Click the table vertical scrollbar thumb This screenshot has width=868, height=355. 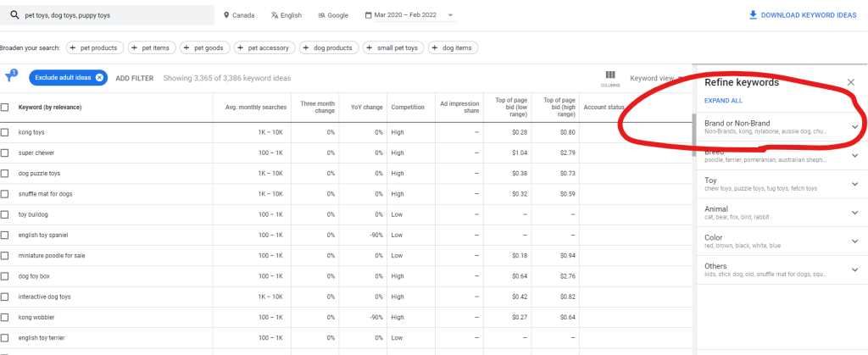(x=693, y=136)
